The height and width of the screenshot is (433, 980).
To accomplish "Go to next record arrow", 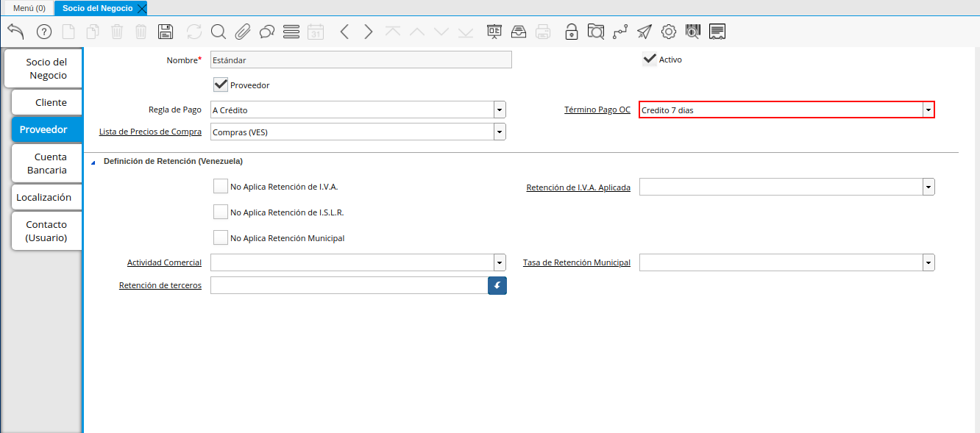I will [369, 32].
